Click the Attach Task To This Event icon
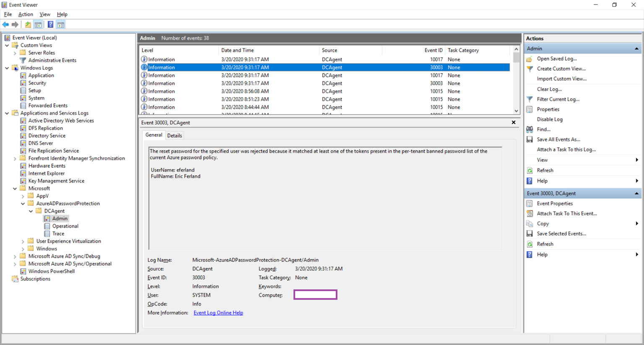Viewport: 644px width, 345px height. click(530, 214)
